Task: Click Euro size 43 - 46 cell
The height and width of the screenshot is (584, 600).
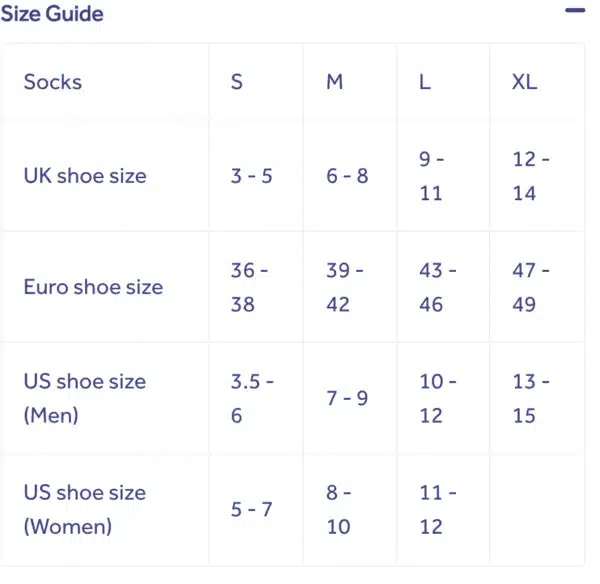Action: coord(438,287)
